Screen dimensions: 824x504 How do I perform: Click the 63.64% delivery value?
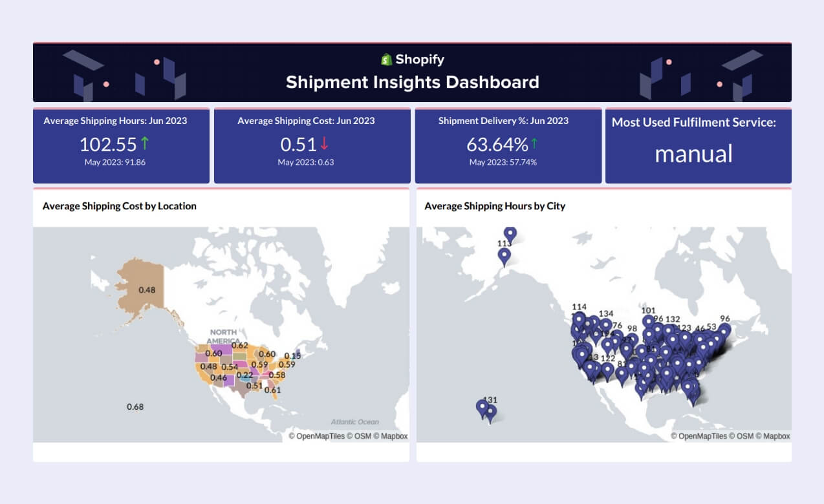[497, 144]
